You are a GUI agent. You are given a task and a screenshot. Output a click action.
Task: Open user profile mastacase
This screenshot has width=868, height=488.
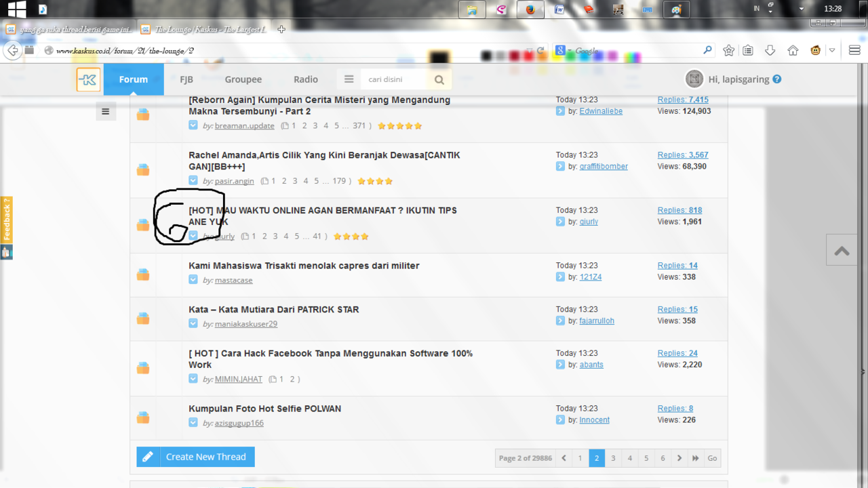tap(234, 281)
